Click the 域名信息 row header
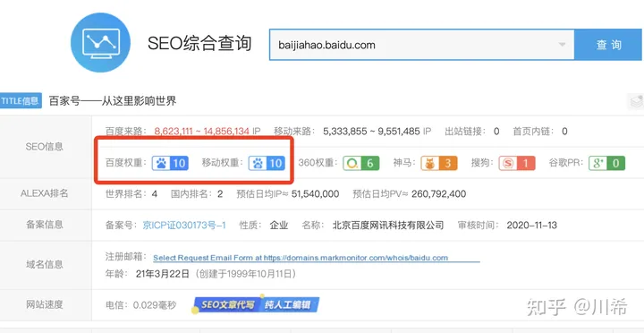644x333 pixels. (x=45, y=265)
